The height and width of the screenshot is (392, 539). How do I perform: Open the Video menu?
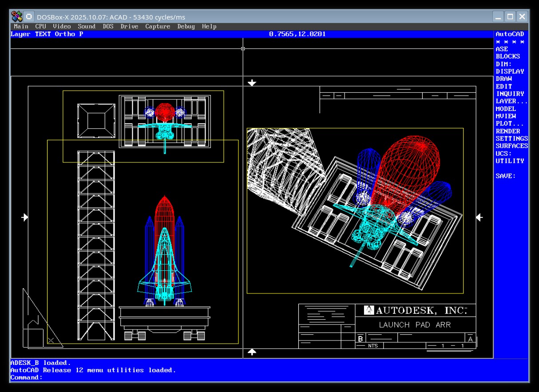point(62,27)
